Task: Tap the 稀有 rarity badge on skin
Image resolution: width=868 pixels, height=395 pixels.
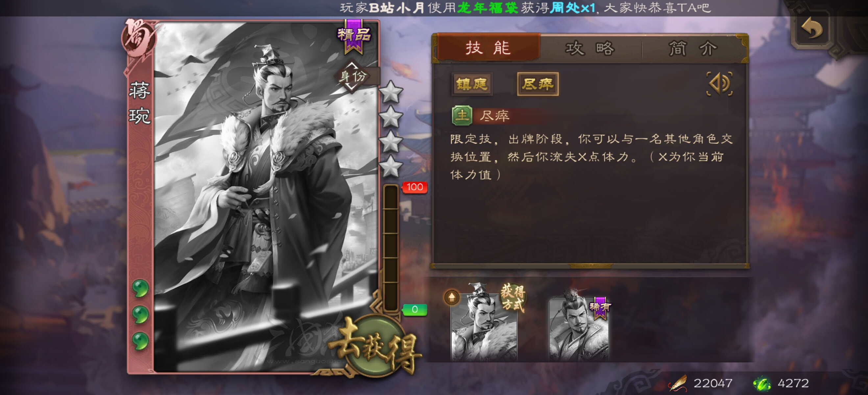Action: click(x=599, y=307)
